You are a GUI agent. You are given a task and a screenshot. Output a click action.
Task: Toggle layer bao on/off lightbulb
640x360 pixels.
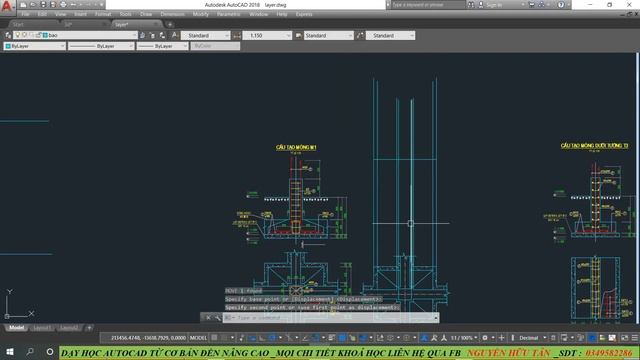[x=18, y=36]
